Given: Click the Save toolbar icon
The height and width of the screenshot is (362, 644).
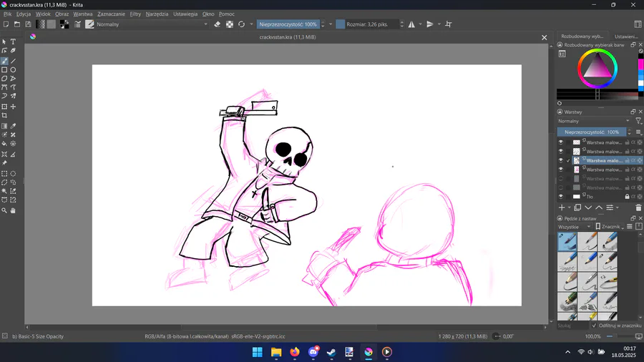Looking at the screenshot, I should point(28,24).
